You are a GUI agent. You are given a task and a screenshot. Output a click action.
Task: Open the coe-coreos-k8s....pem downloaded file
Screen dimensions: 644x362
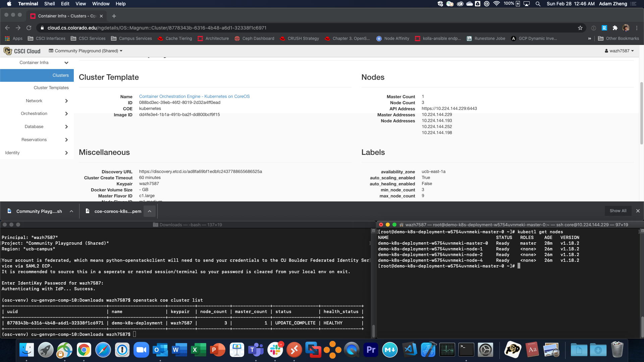tap(114, 211)
